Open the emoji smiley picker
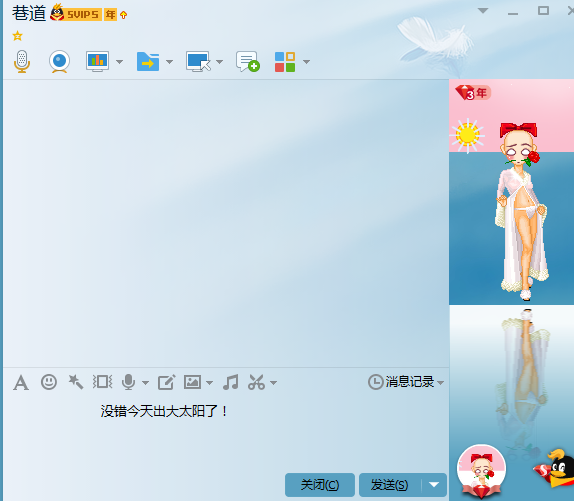574x501 pixels. 49,382
